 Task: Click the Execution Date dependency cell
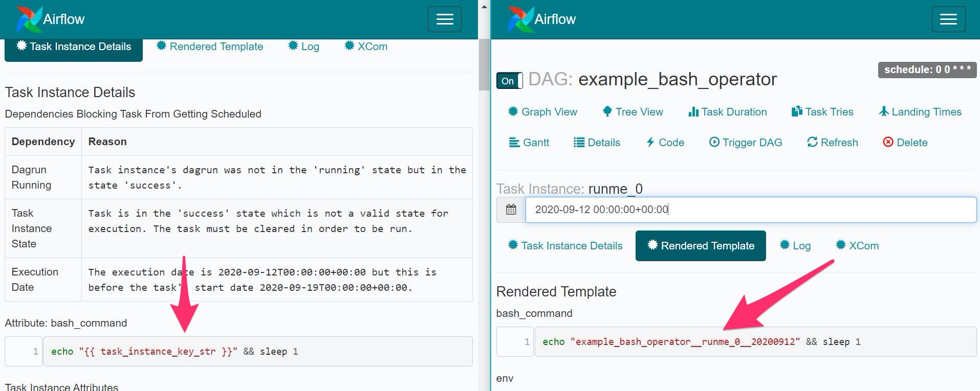click(x=43, y=280)
